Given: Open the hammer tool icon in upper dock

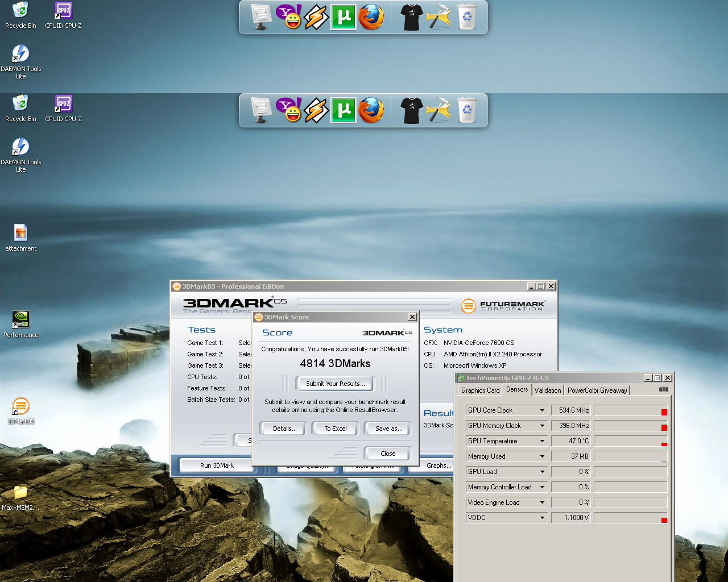Looking at the screenshot, I should tap(439, 17).
